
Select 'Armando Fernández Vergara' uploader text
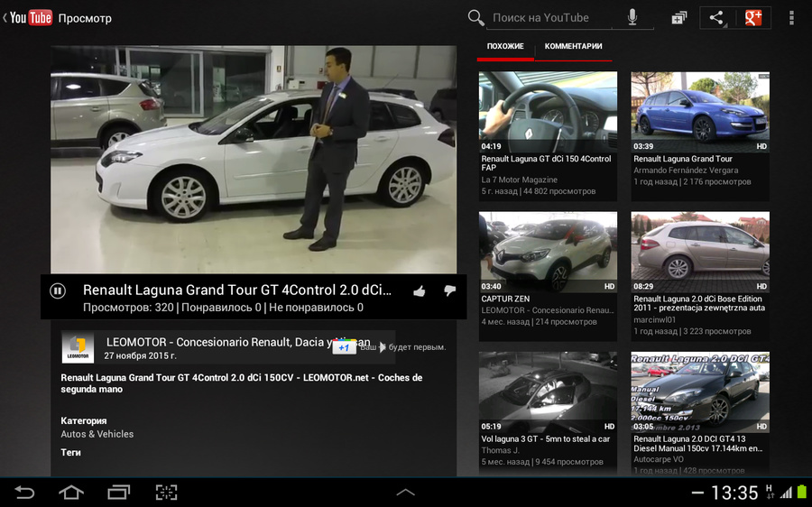click(x=686, y=171)
